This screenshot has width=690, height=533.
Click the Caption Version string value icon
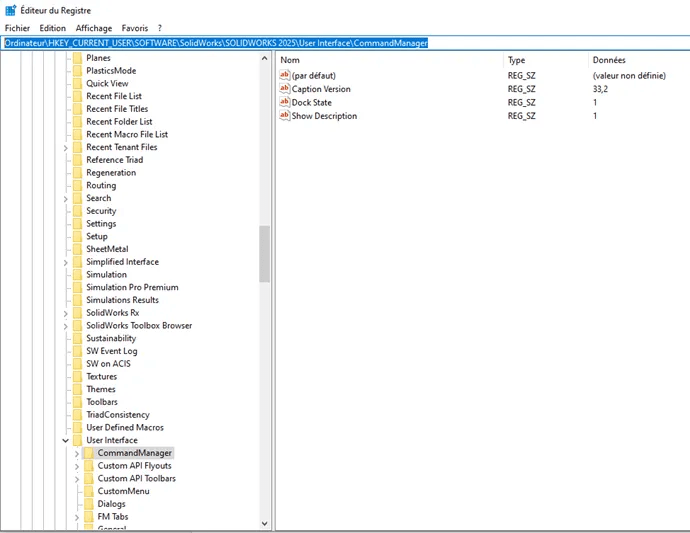click(x=284, y=89)
